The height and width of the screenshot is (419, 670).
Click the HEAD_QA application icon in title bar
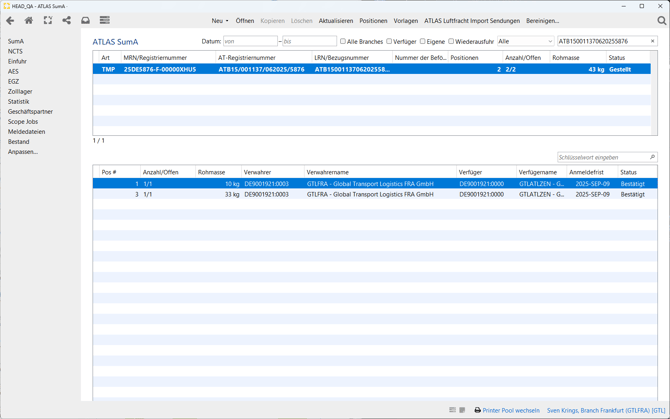click(x=6, y=6)
